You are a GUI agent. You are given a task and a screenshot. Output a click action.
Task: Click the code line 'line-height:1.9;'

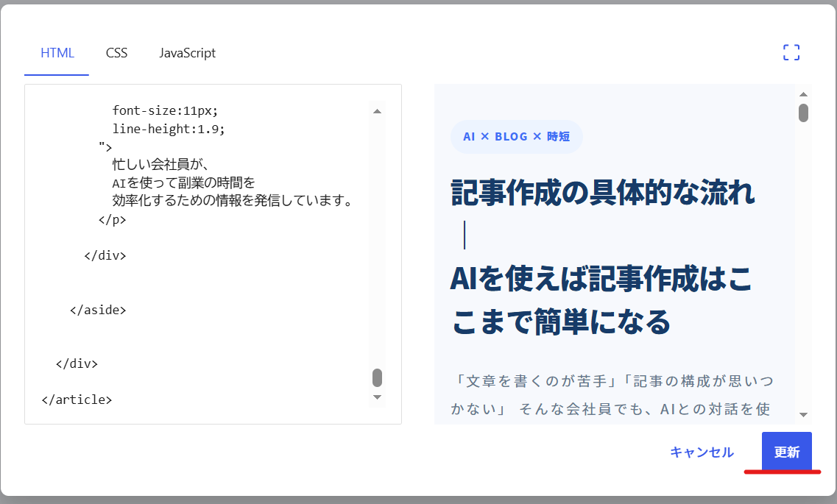coord(169,129)
